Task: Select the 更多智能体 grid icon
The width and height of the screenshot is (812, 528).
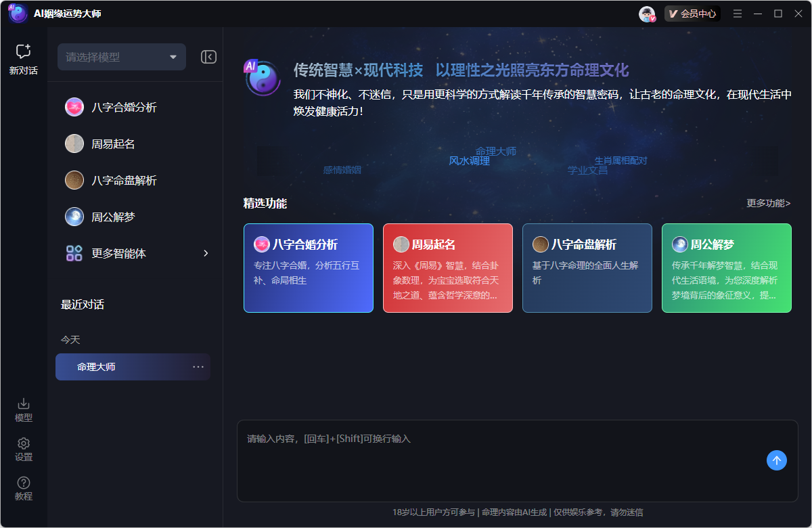Action: coord(74,253)
